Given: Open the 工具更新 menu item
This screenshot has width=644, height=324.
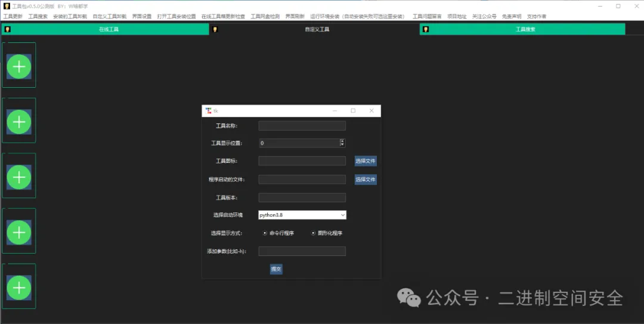Looking at the screenshot, I should [x=13, y=17].
